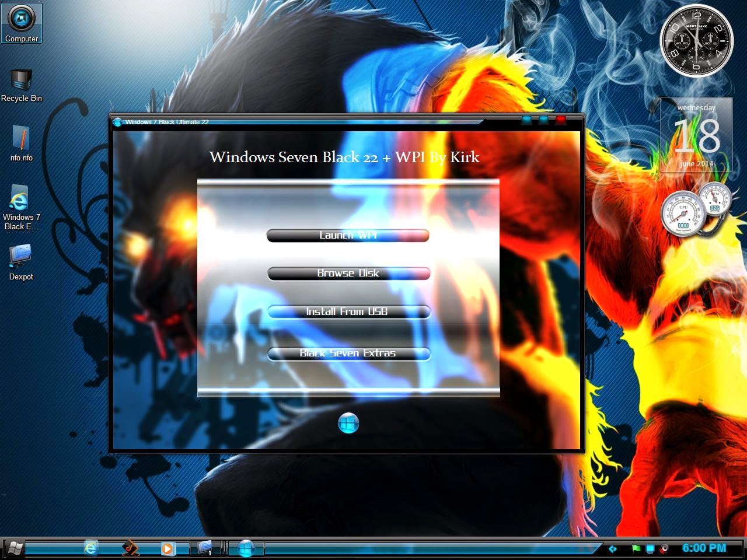
Task: Click the black-and-orange taskbar icon
Action: click(131, 548)
